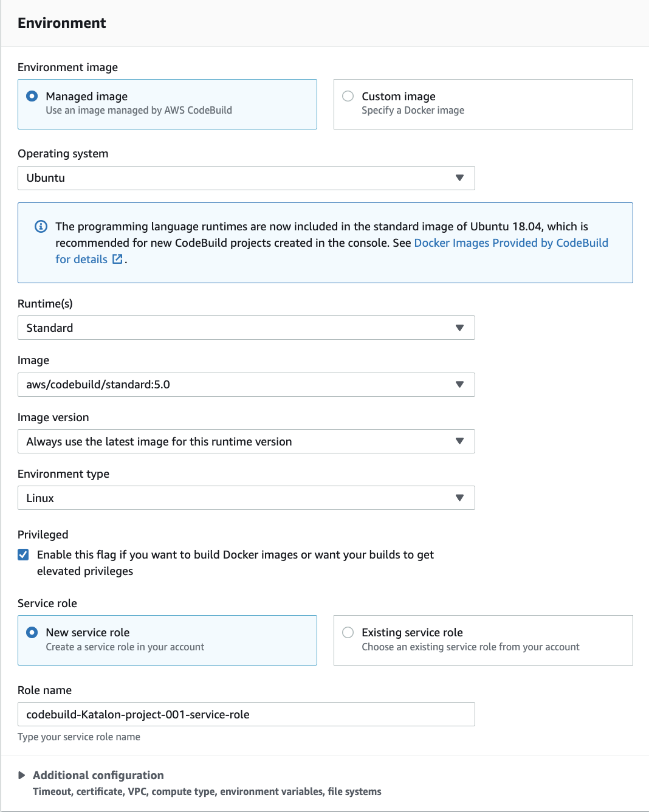The image size is (649, 812).
Task: Click the Image dropdown arrow icon
Action: pos(459,385)
